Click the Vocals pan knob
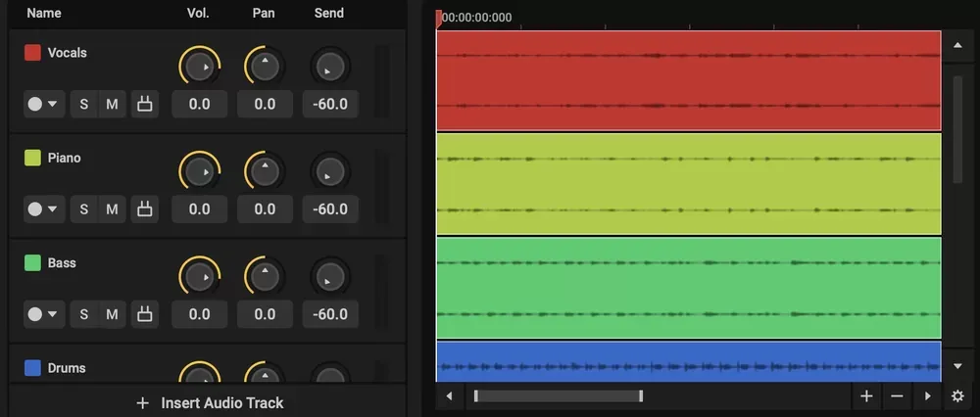This screenshot has height=417, width=980. (265, 66)
